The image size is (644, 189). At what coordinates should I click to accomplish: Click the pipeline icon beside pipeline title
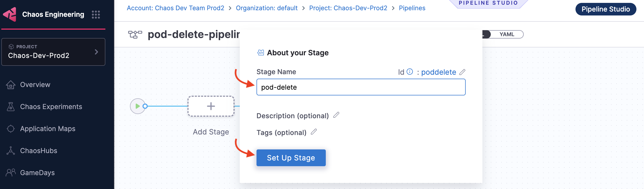tap(135, 34)
